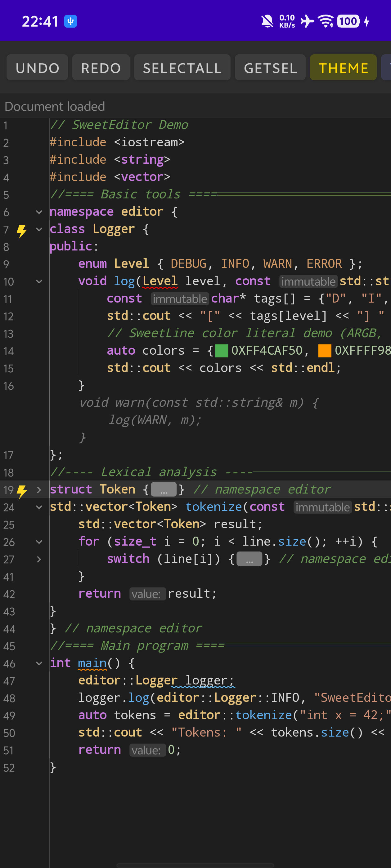The height and width of the screenshot is (868, 391).
Task: Tap the blue USB notification icon
Action: 70,21
